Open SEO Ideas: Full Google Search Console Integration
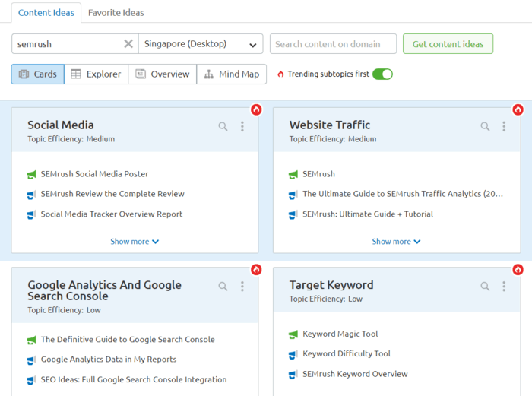The width and height of the screenshot is (532, 396). [134, 379]
